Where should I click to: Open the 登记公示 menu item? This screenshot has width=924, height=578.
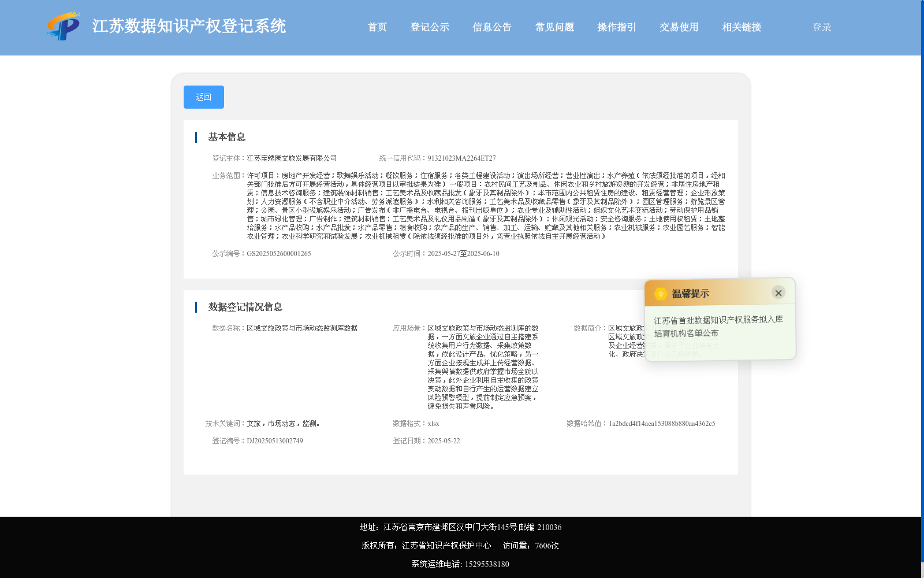[430, 27]
